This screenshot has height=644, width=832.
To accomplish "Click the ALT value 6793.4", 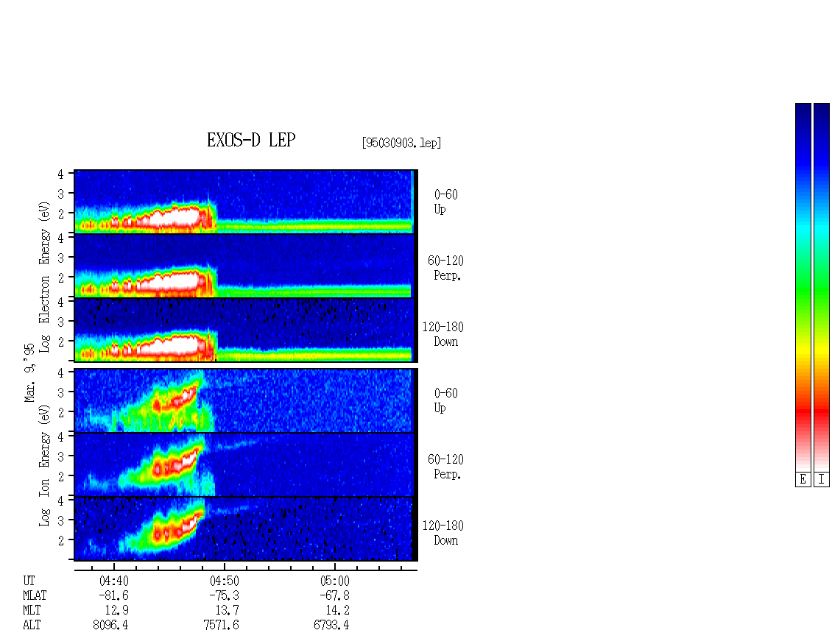I will click(x=331, y=626).
